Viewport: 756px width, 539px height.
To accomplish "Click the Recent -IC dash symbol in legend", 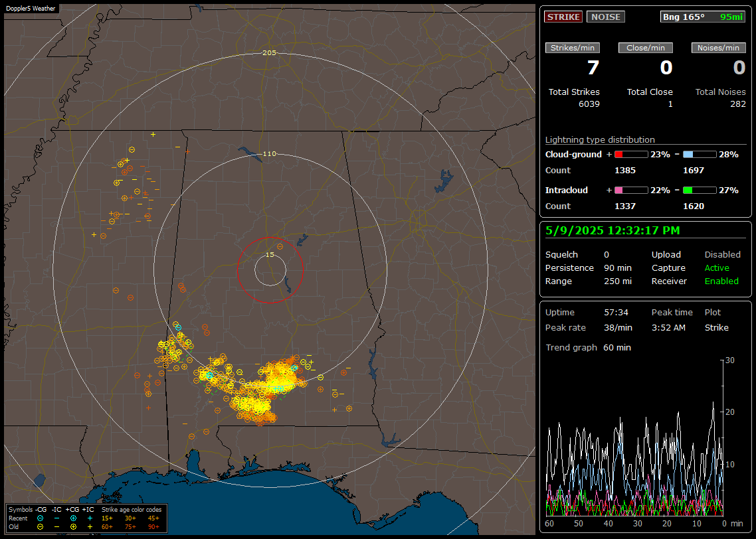I will [x=56, y=518].
